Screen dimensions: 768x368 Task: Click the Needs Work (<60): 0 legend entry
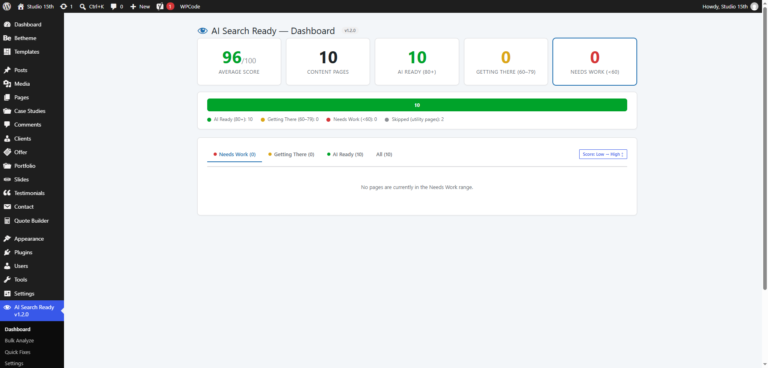[352, 119]
